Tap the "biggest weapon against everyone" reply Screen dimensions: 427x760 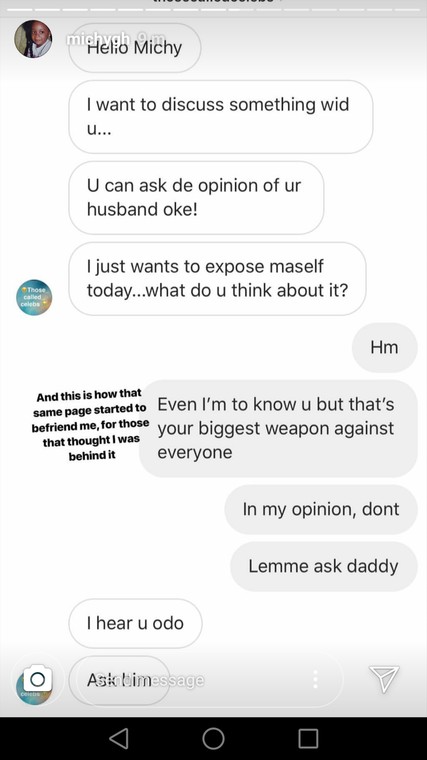[278, 428]
